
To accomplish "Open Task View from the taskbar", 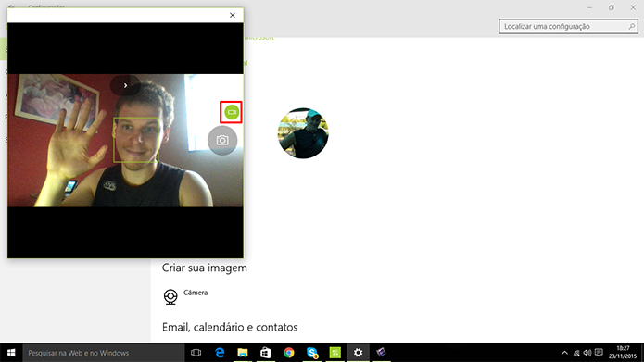I will (x=196, y=353).
